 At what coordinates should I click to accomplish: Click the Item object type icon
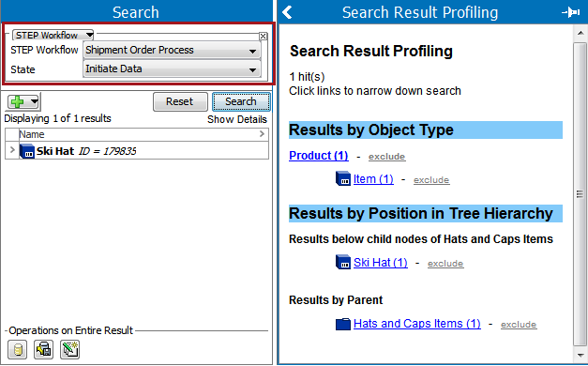(343, 178)
